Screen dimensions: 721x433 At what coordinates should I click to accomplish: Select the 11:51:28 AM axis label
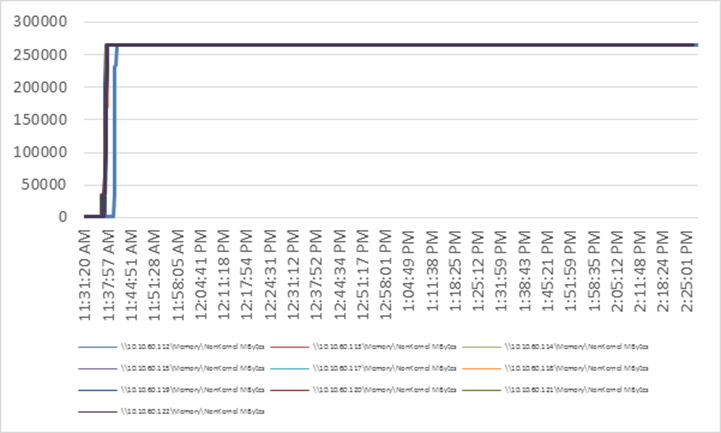[x=154, y=275]
